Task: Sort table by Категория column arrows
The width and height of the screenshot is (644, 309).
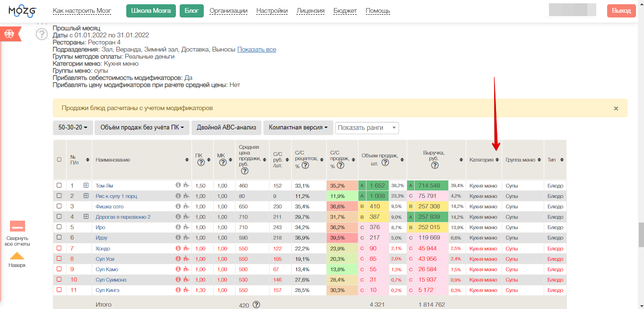Action: click(x=497, y=160)
